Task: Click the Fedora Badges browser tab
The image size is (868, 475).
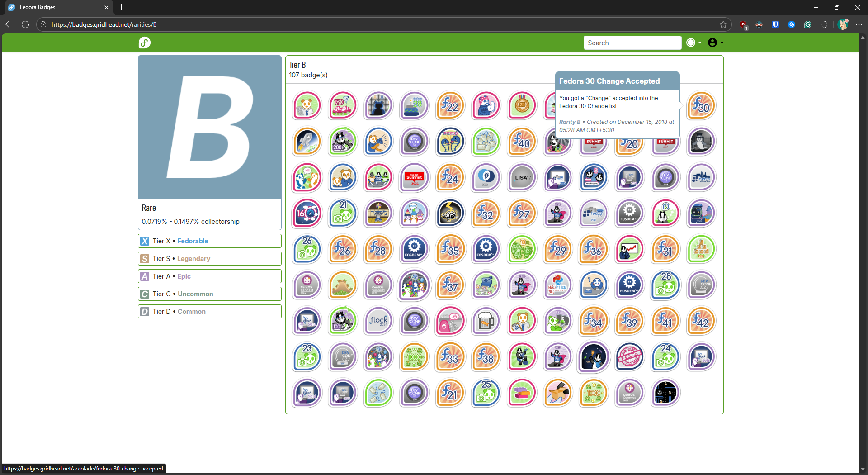Action: [x=54, y=7]
